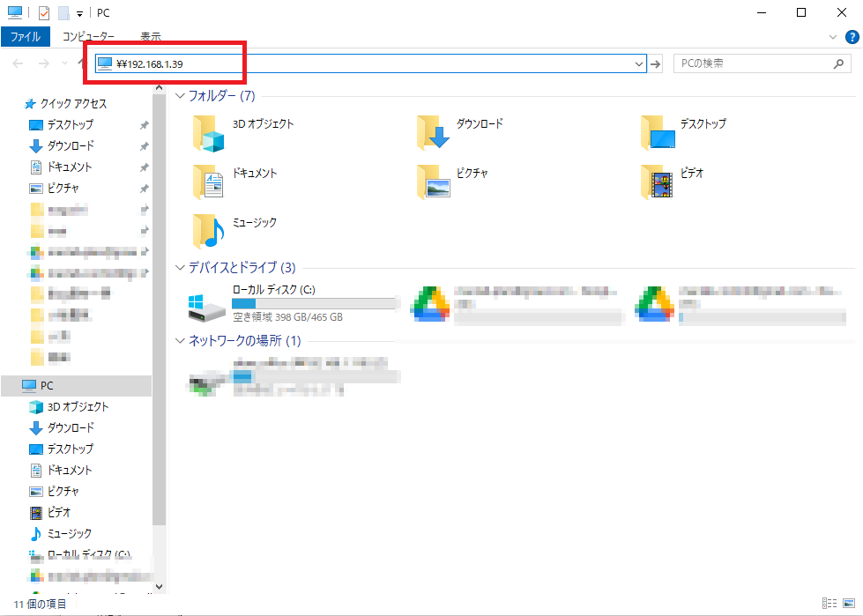Select the second Google Drive icon in devices

654,304
